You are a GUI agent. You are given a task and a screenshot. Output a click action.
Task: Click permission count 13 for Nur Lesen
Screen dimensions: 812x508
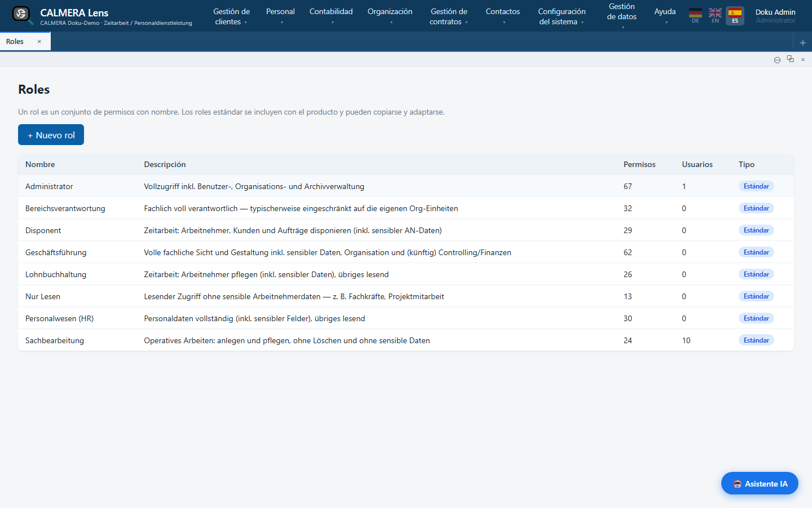coord(628,296)
